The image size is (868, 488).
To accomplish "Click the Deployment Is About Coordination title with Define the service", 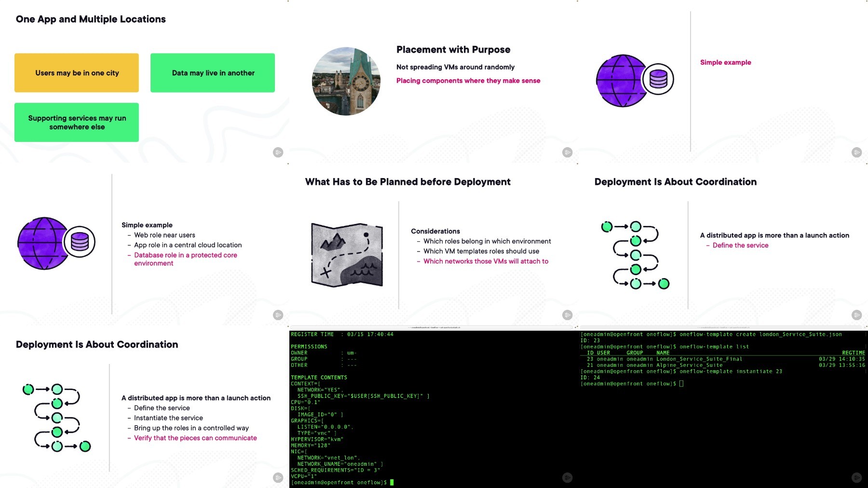I will tap(675, 182).
